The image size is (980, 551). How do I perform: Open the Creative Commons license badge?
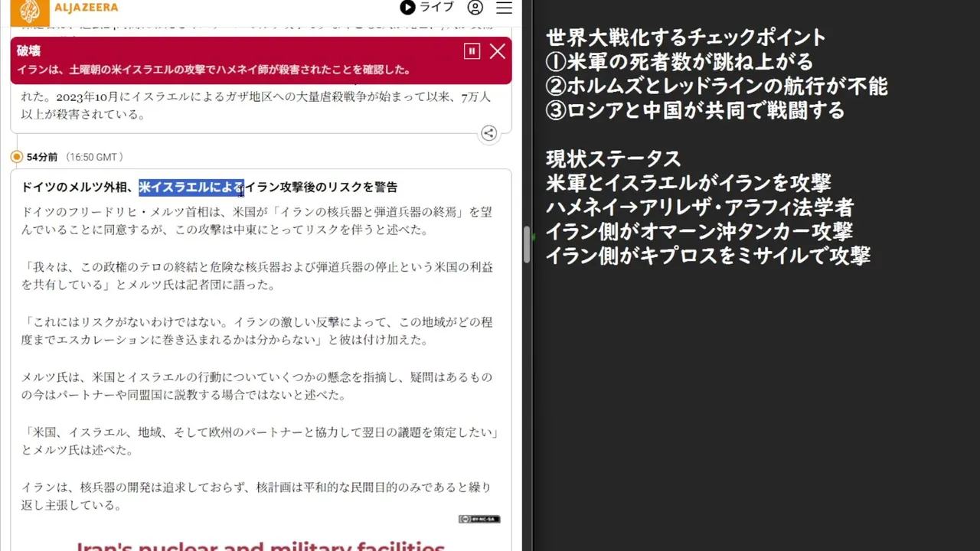[x=479, y=519]
